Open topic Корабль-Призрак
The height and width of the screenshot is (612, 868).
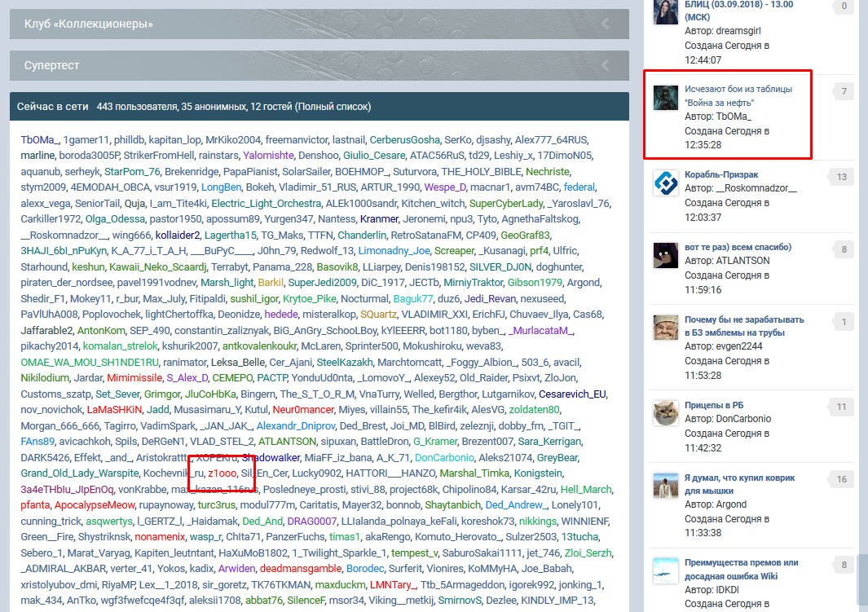(721, 174)
